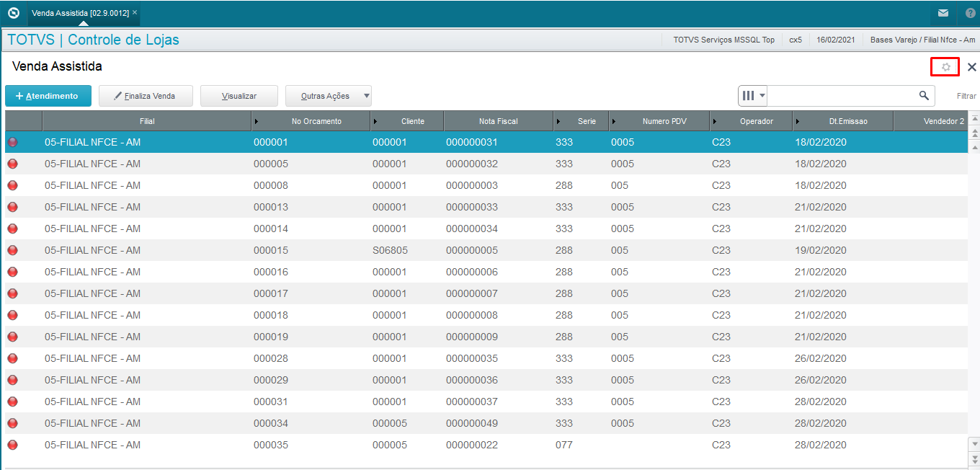This screenshot has height=470, width=980.
Task: Click the sort arrow on No Orcamento column
Action: (257, 121)
